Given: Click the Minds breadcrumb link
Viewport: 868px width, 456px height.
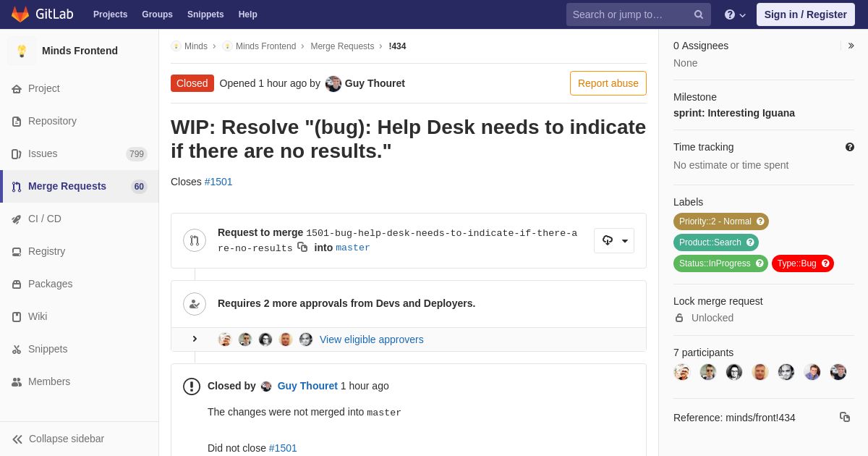Looking at the screenshot, I should (x=190, y=46).
